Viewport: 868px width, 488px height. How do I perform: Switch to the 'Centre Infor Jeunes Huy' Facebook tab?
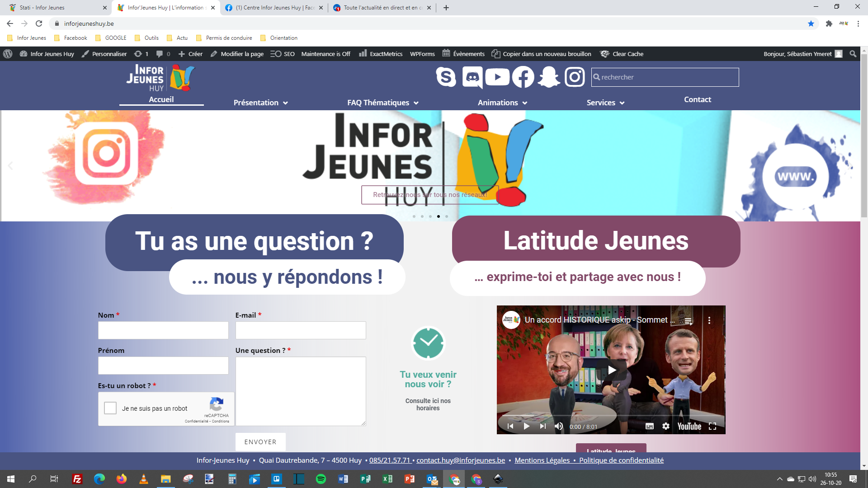point(274,8)
